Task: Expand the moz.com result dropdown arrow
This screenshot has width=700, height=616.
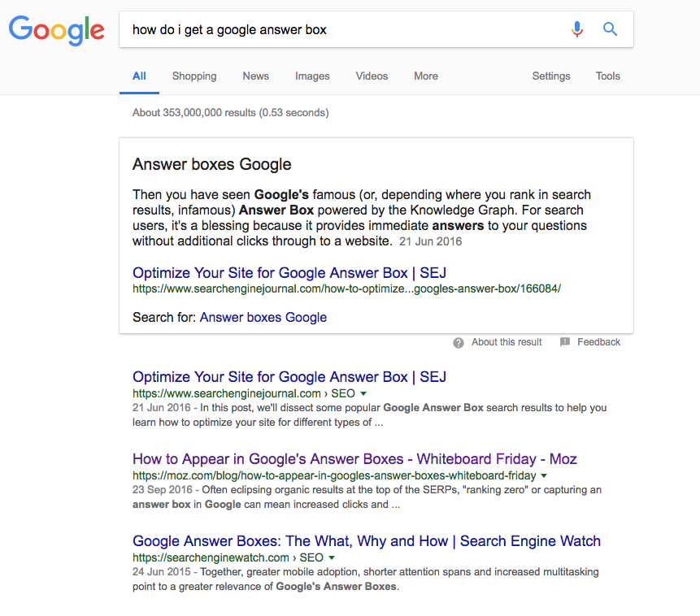Action: [544, 476]
